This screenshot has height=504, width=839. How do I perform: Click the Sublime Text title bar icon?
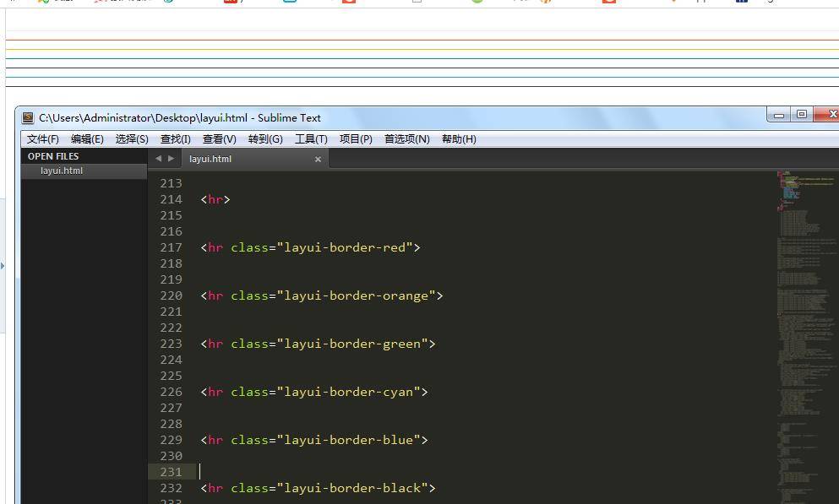pyautogui.click(x=28, y=117)
